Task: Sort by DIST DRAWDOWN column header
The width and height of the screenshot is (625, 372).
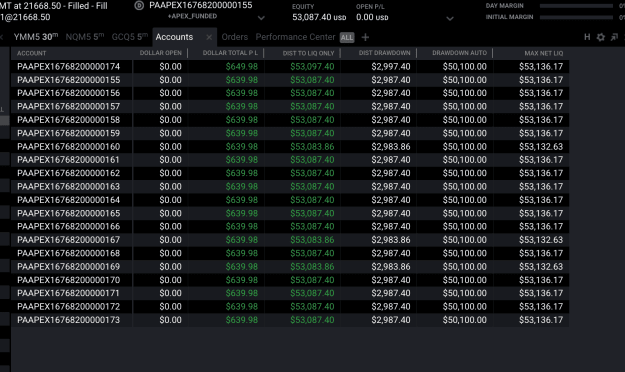Action: pos(384,53)
